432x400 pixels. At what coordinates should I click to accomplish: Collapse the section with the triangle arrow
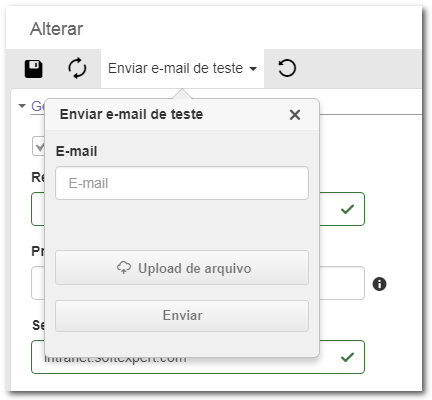click(x=22, y=106)
